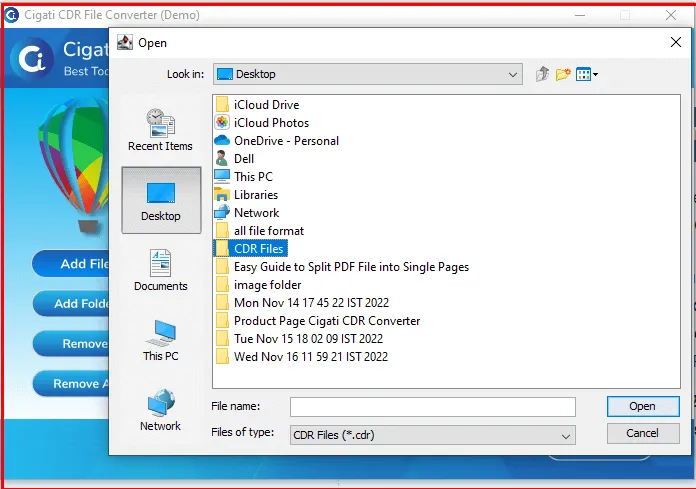Expand the Look in Desktop combo box
696x489 pixels.
(368, 74)
